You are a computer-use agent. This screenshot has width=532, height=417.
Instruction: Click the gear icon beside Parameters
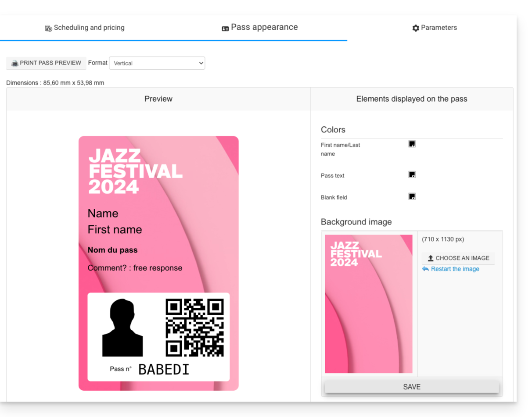coord(416,28)
